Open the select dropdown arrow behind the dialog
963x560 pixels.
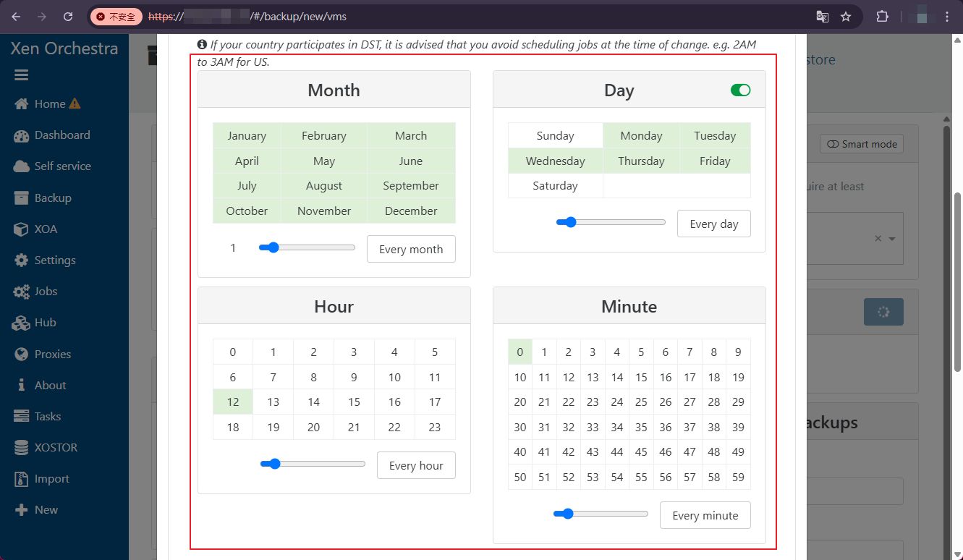(x=892, y=239)
